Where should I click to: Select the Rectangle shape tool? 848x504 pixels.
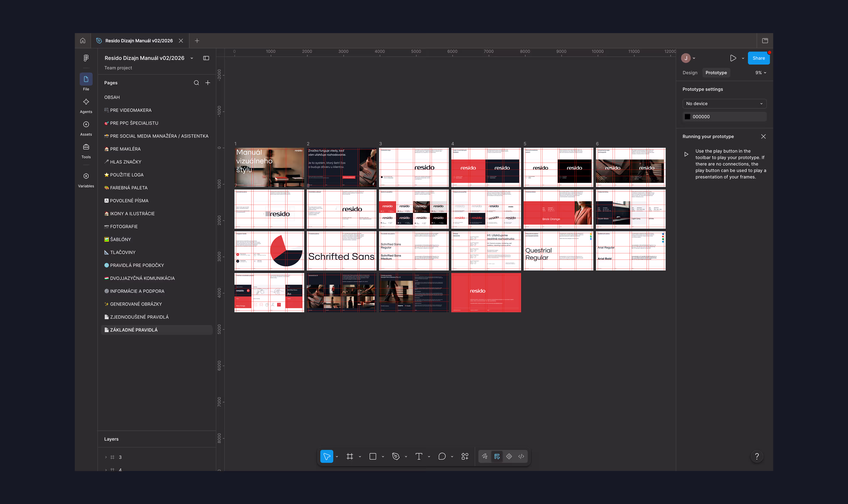click(373, 456)
